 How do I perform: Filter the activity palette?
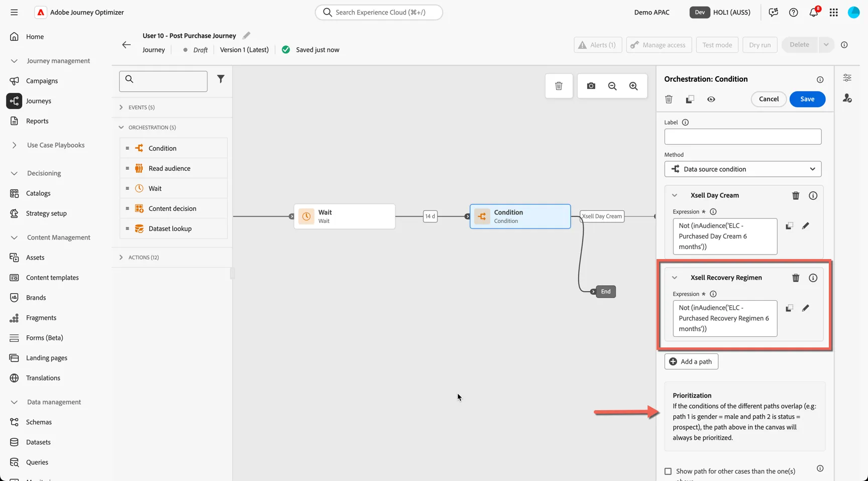coord(221,79)
